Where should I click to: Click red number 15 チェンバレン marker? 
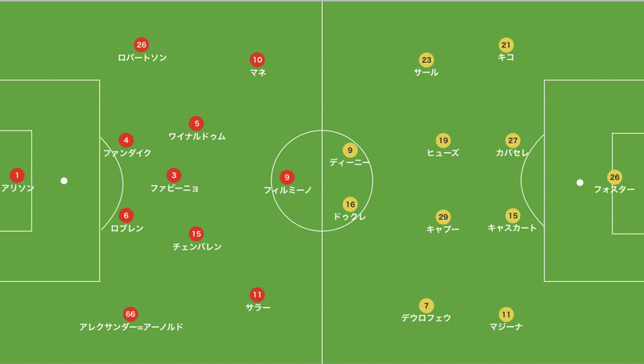pyautogui.click(x=196, y=234)
